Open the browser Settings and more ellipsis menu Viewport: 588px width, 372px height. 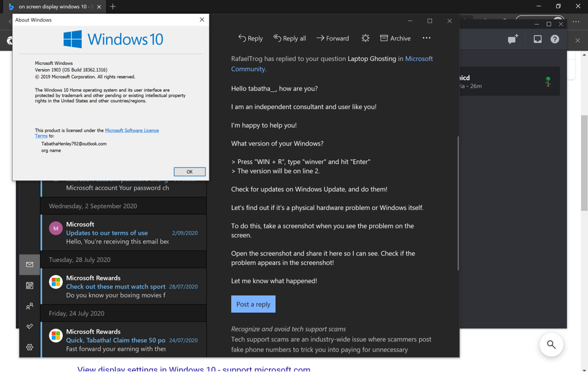(576, 22)
